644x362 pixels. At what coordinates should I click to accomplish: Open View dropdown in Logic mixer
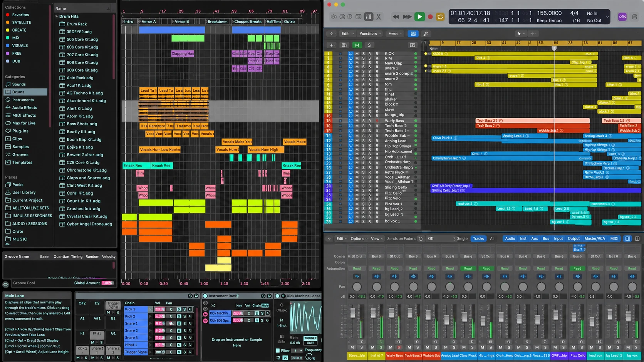[x=377, y=238]
